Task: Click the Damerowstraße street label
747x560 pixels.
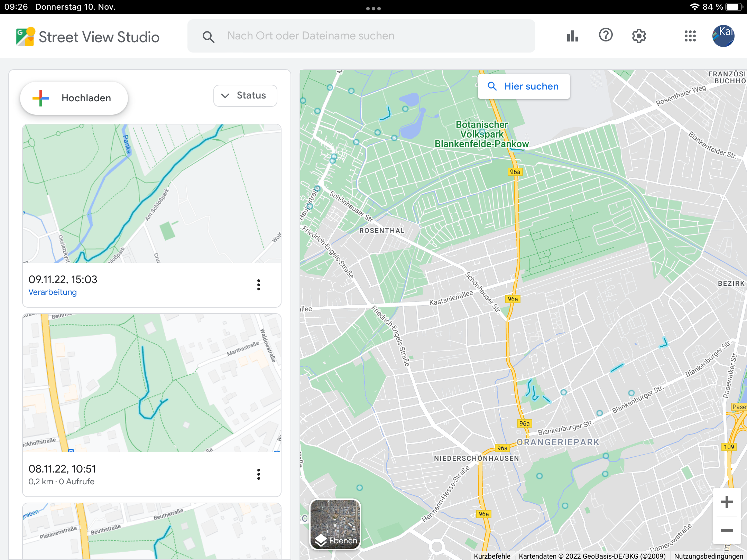Action: tap(671, 538)
